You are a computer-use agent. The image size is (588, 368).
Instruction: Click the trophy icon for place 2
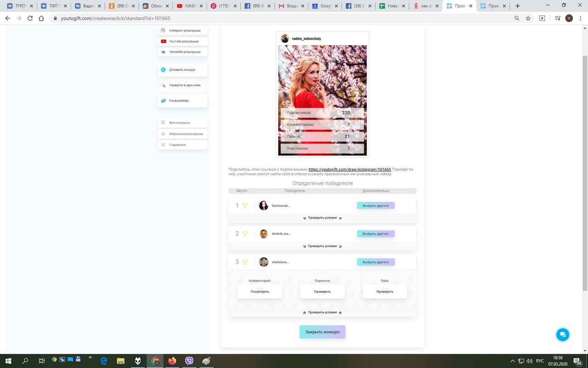click(x=245, y=234)
